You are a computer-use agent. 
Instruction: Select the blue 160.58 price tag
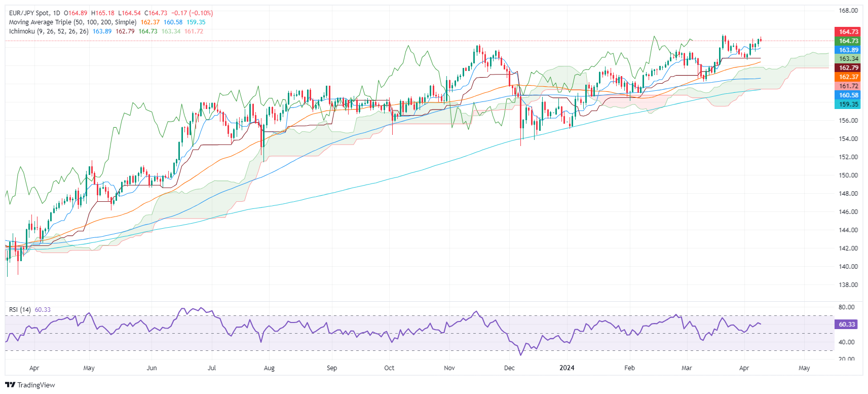click(x=848, y=95)
